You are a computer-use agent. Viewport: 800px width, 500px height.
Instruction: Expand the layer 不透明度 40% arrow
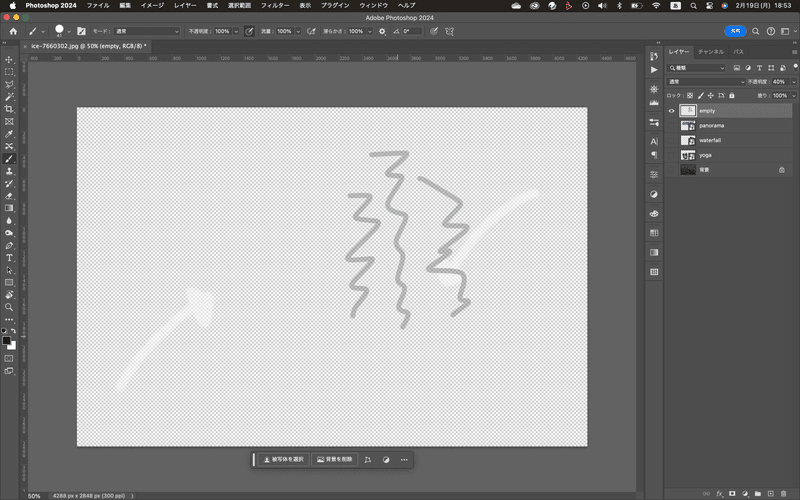793,82
